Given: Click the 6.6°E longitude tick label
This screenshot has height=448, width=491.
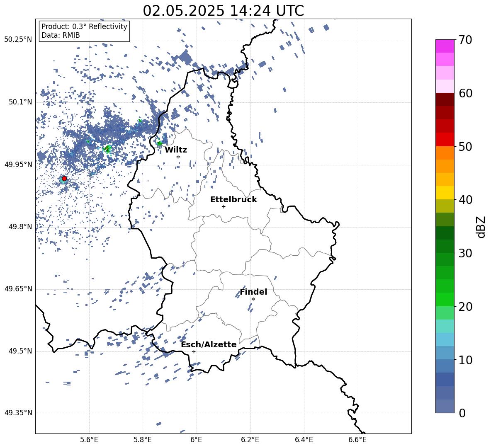Looking at the screenshot, I should 357,440.
